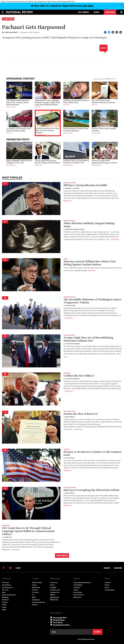Load more stories with View More
The width and height of the screenshot is (124, 644).
(x=62, y=556)
